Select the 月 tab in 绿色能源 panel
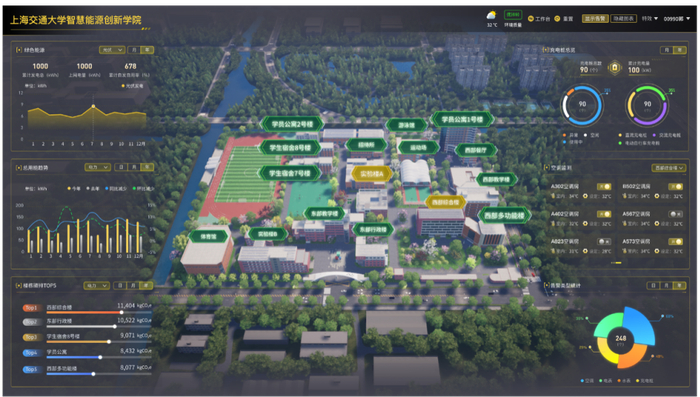This screenshot has width=700, height=397. (x=134, y=50)
